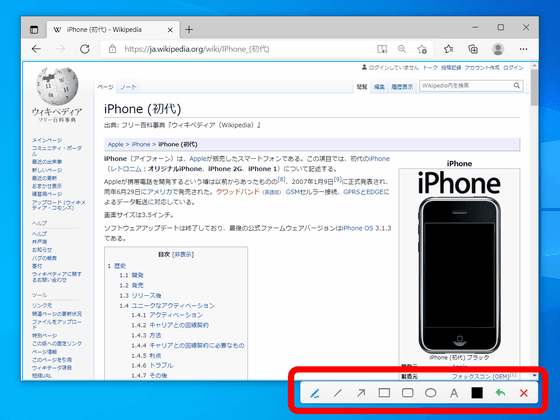Select the arrow drawing tool

coord(361,393)
